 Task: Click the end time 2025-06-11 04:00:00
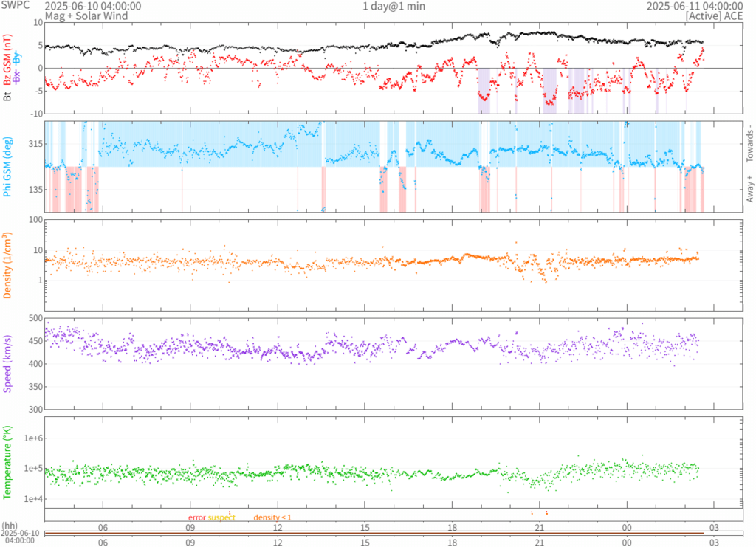coord(695,6)
